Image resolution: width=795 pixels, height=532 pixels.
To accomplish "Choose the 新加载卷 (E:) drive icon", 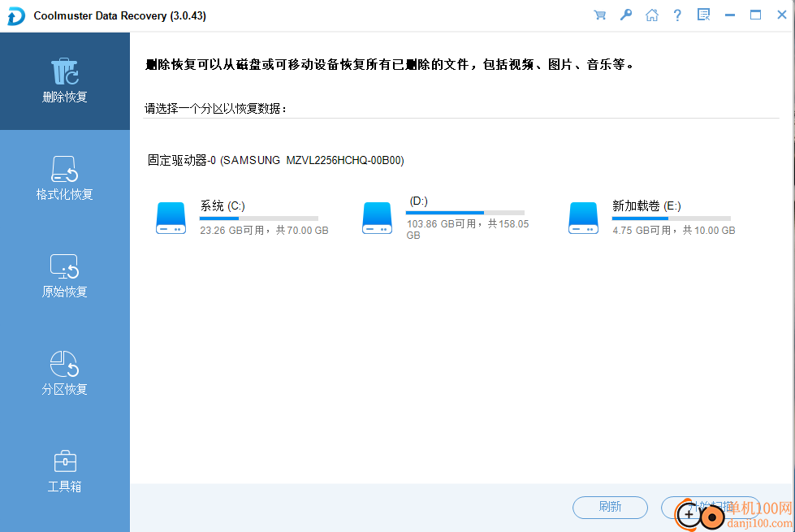I will click(x=584, y=218).
